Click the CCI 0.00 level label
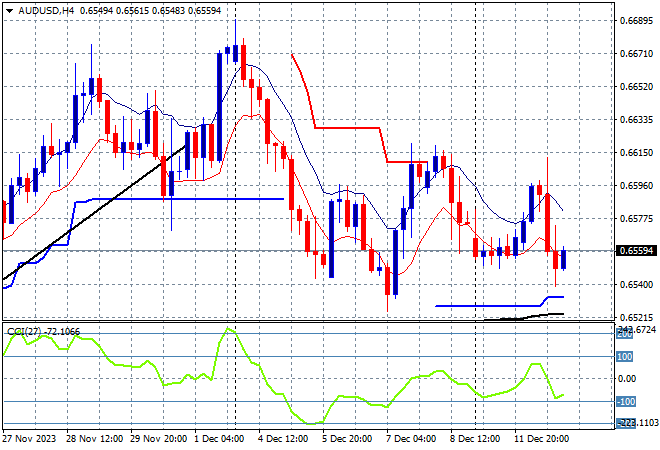660x450 pixels. point(626,379)
